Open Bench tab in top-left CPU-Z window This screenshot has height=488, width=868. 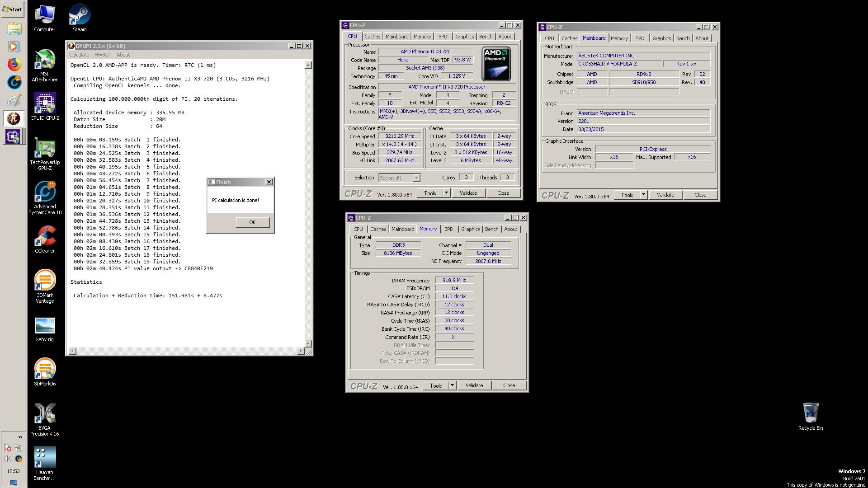(x=486, y=37)
